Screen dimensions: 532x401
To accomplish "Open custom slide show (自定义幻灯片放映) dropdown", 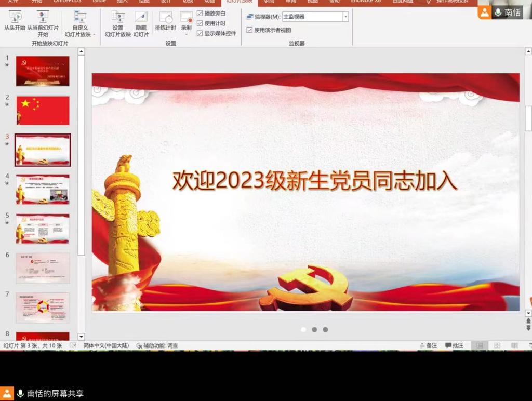I will (x=80, y=23).
